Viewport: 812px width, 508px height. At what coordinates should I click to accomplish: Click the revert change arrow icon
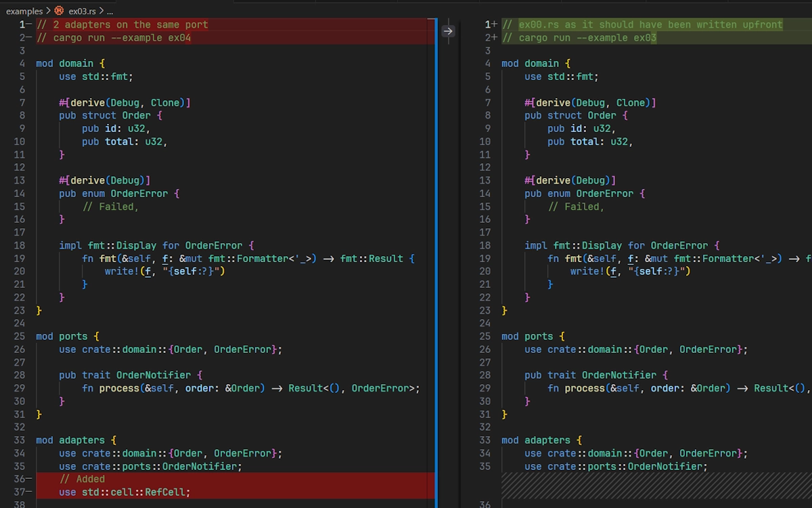(x=448, y=31)
